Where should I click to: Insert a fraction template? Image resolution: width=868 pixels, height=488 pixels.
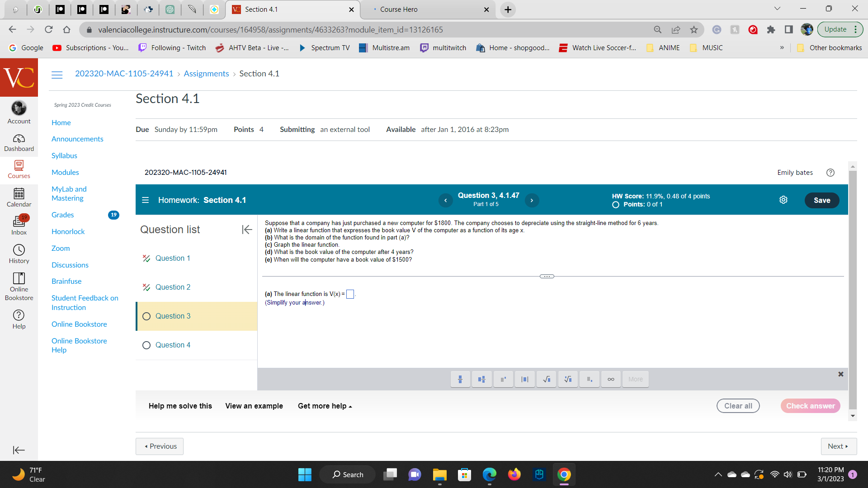pos(460,379)
